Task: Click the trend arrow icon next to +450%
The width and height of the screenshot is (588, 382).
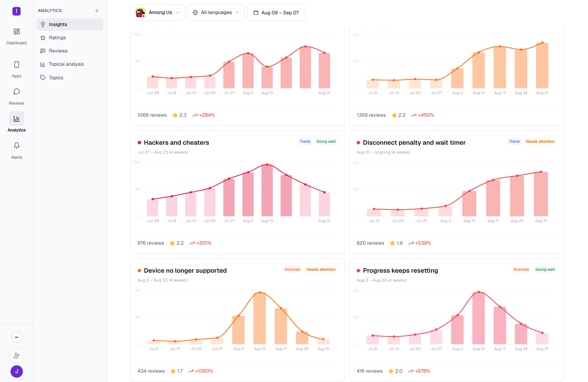Action: click(414, 115)
